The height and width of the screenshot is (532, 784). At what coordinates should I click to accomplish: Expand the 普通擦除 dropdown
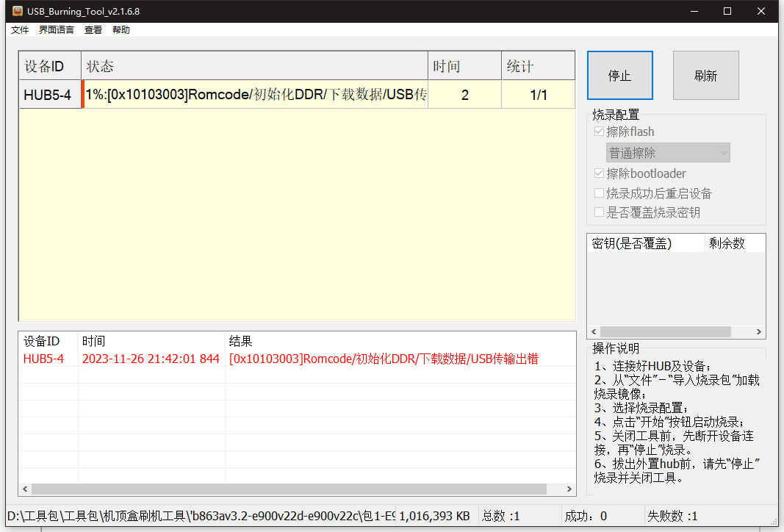668,153
